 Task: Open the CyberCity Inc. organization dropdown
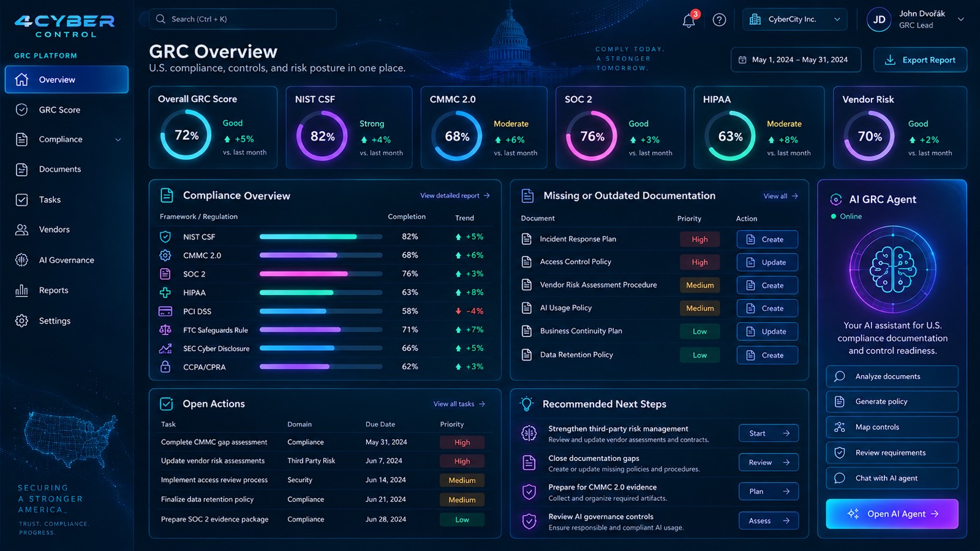(795, 20)
